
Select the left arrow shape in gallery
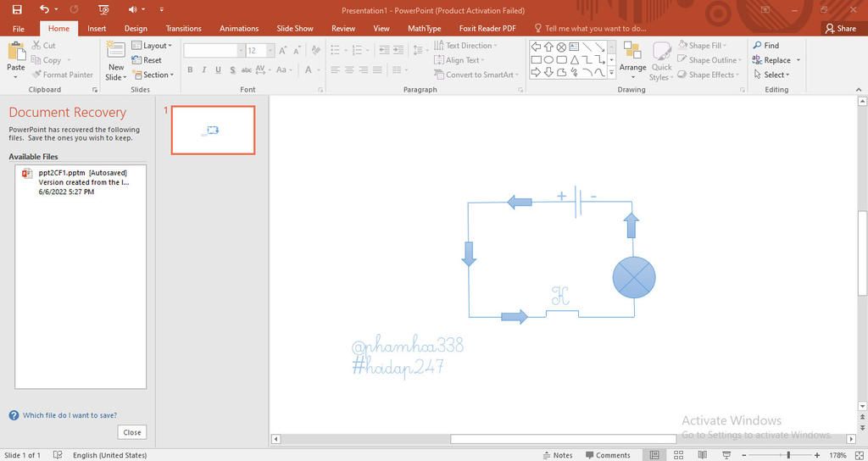536,47
